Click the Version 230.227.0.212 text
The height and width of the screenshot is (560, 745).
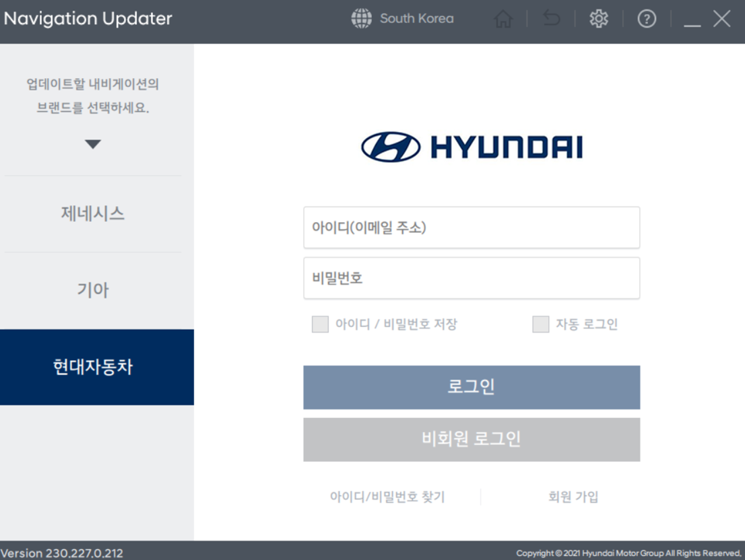tap(62, 553)
